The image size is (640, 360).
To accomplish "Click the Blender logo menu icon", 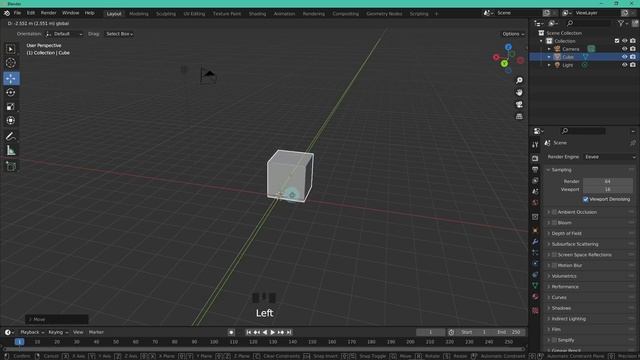I will [7, 13].
